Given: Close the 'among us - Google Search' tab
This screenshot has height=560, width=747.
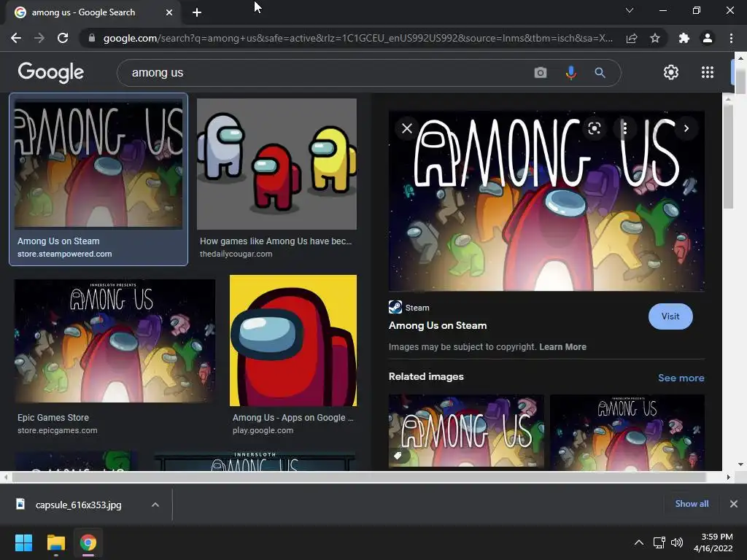Looking at the screenshot, I should [x=169, y=12].
